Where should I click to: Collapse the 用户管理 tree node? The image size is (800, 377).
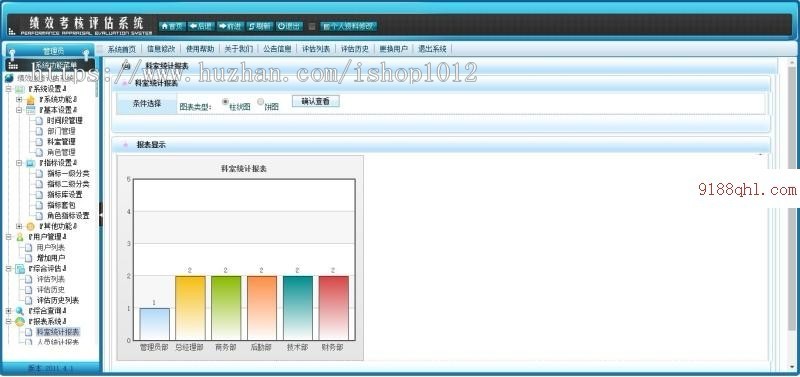pyautogui.click(x=9, y=237)
